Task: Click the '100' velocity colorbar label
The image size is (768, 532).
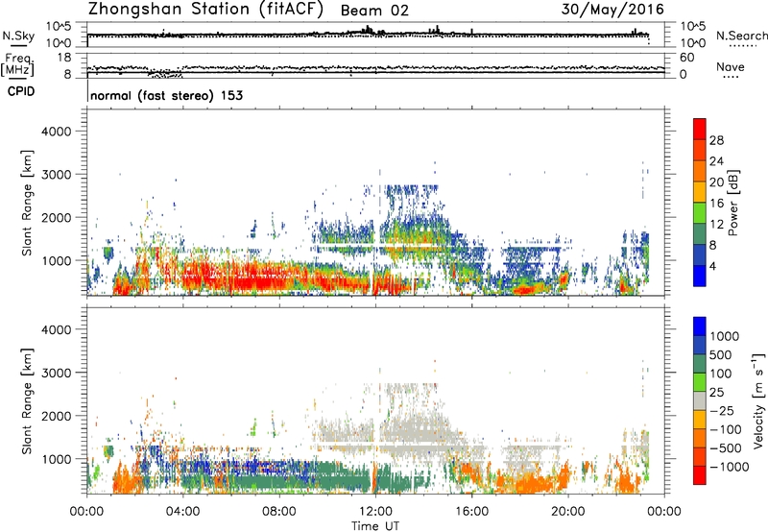Action: pyautogui.click(x=721, y=374)
